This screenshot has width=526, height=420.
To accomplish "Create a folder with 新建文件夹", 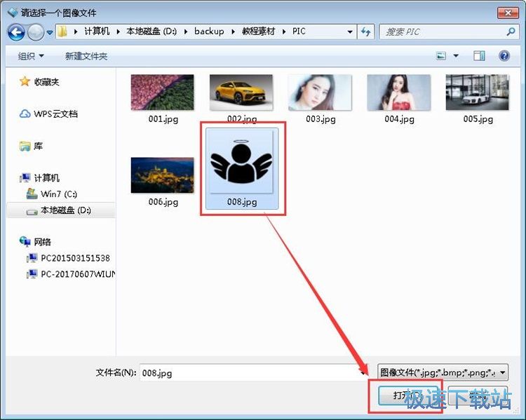I will coord(86,56).
